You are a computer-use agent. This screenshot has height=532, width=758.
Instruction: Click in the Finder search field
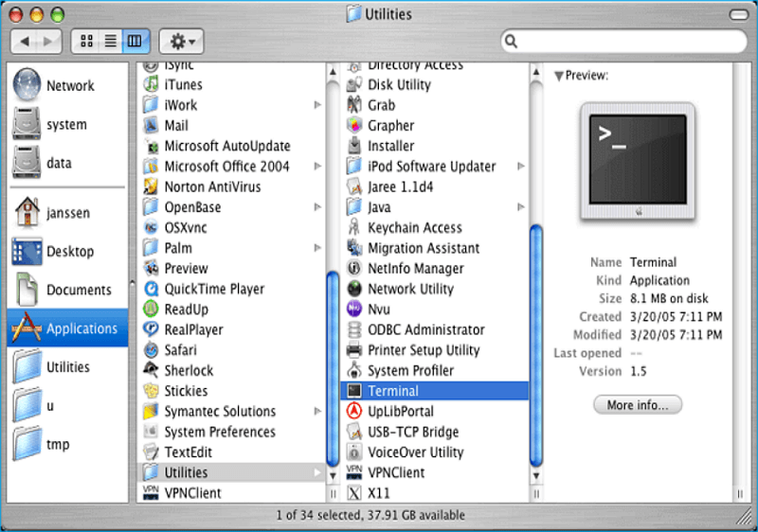(623, 42)
